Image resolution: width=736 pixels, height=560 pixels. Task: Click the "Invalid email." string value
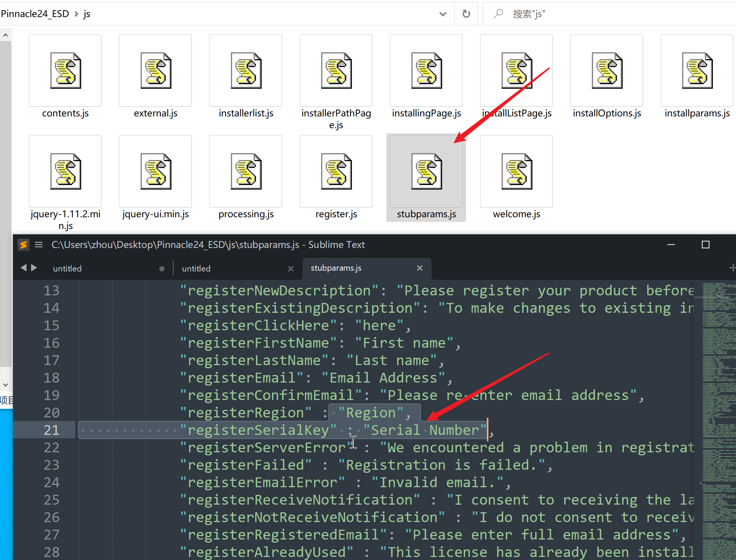[438, 482]
